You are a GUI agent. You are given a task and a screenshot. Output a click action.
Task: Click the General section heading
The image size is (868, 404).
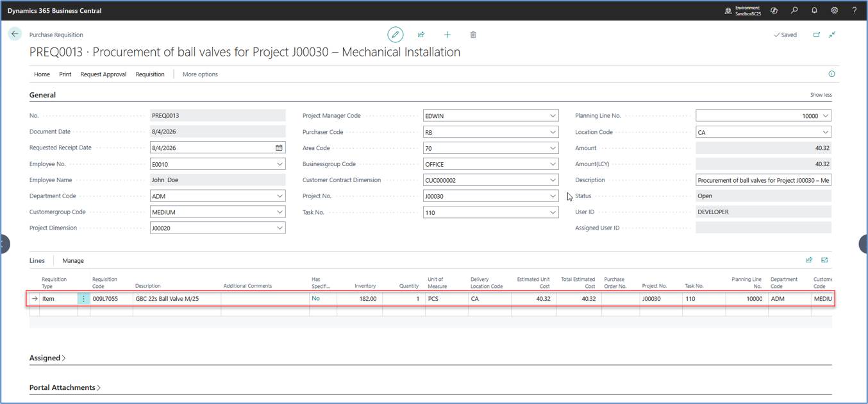(42, 95)
